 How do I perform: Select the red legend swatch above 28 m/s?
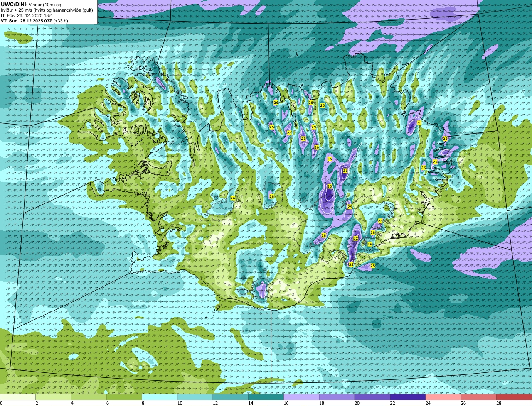click(514, 397)
